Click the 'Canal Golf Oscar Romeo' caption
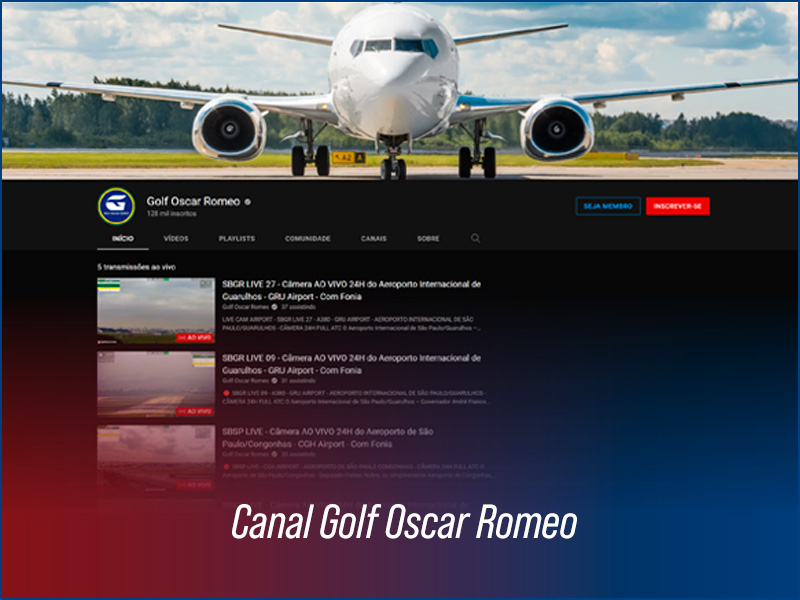The width and height of the screenshot is (800, 600). click(x=404, y=521)
